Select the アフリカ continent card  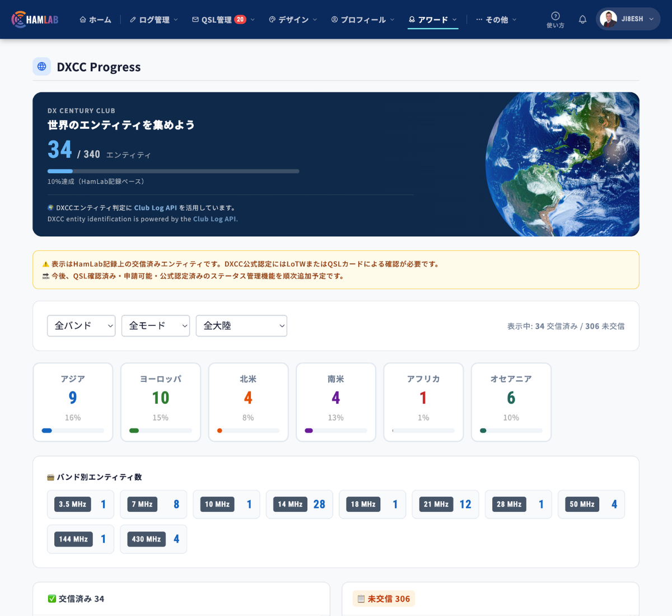[423, 402]
